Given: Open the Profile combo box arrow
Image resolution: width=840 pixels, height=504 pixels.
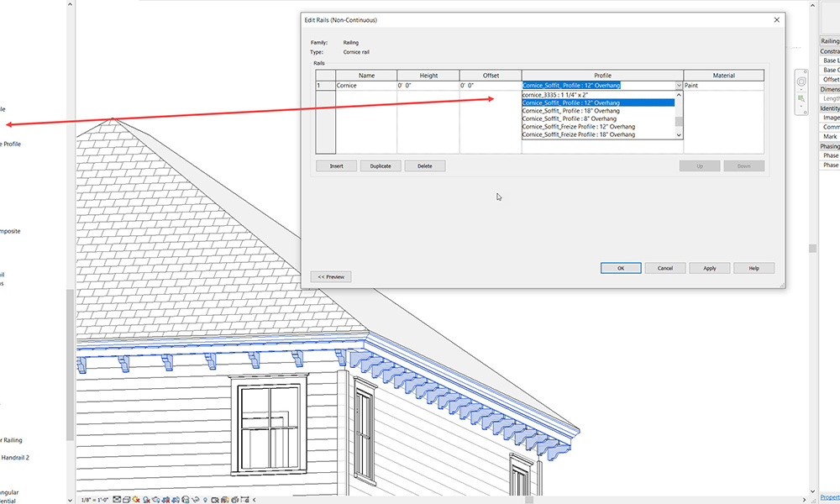Looking at the screenshot, I should 679,86.
